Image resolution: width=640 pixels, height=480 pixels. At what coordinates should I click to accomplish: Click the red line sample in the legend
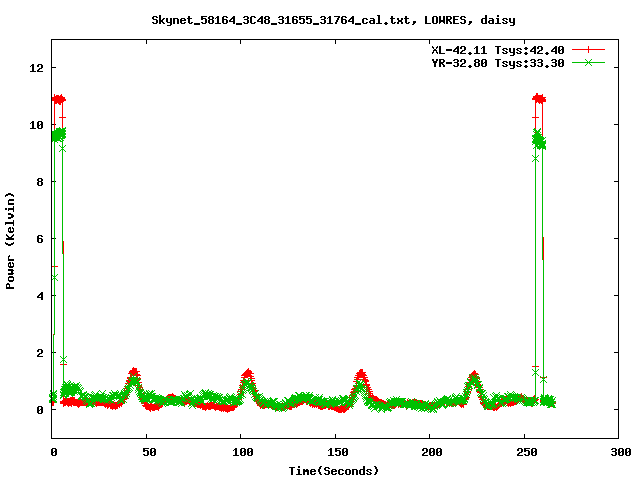coord(588,50)
